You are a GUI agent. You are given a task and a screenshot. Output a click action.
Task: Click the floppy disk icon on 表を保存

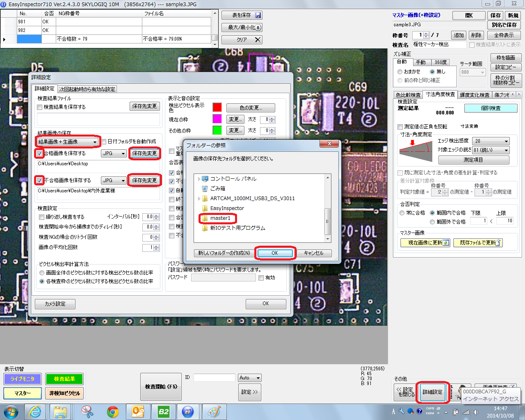pos(258,15)
